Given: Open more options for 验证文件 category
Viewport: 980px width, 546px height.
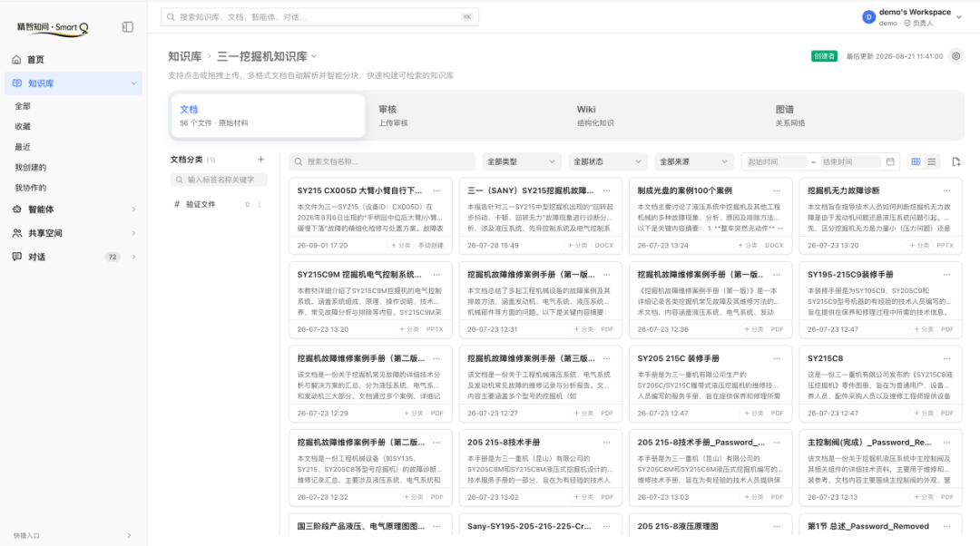Looking at the screenshot, I should (260, 204).
